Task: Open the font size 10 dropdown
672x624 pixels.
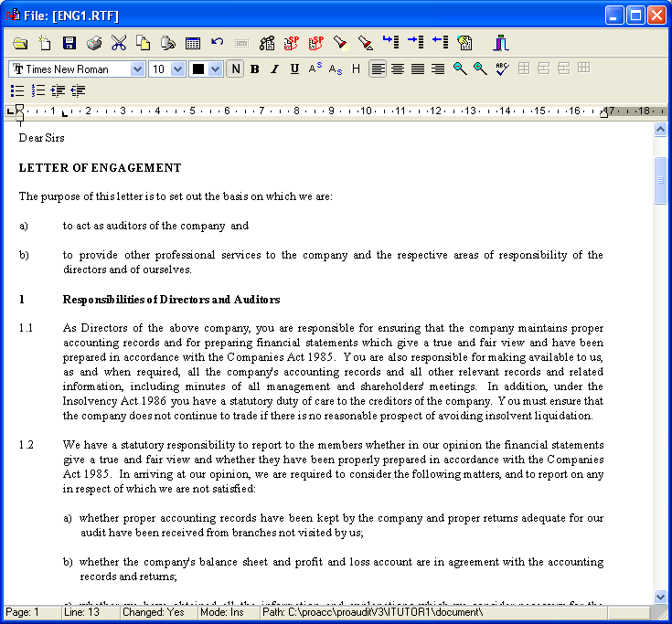Action: pyautogui.click(x=178, y=69)
